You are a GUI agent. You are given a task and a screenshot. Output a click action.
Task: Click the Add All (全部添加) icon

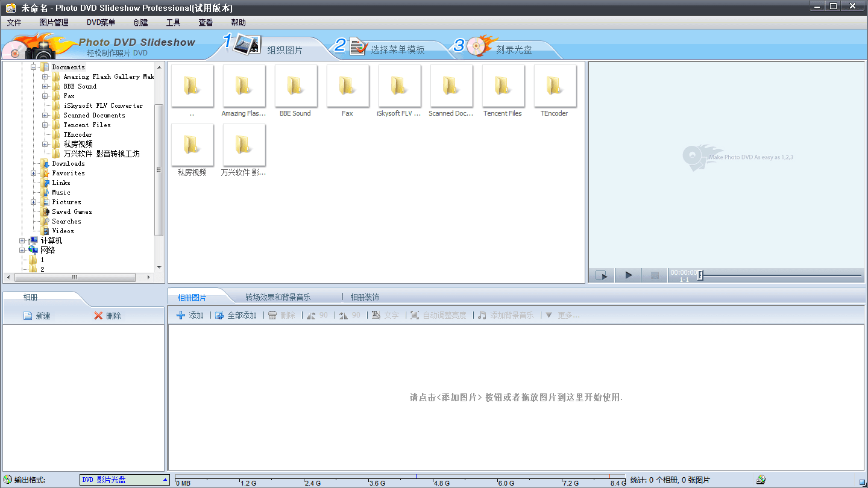[219, 315]
